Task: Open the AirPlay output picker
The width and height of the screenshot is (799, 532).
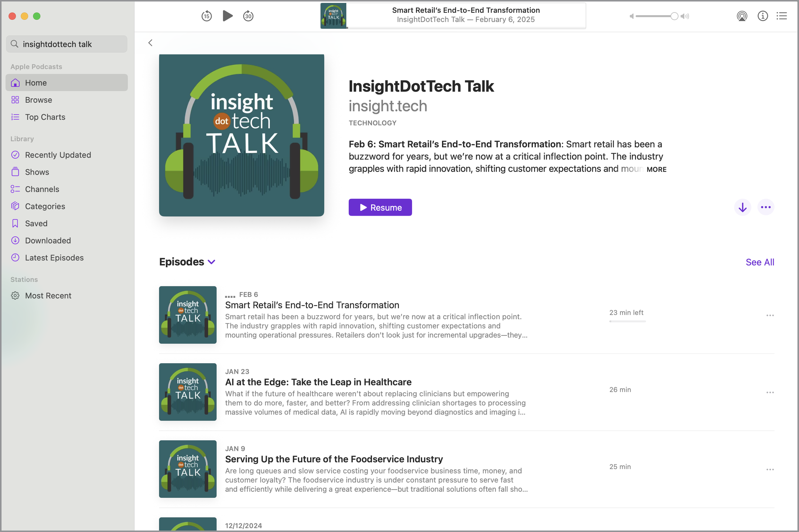Action: (742, 16)
